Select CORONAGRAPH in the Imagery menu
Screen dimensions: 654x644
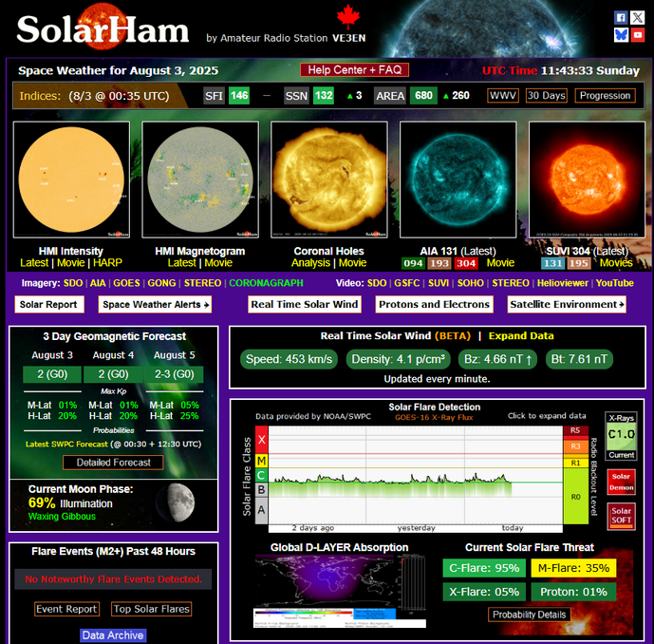click(266, 282)
